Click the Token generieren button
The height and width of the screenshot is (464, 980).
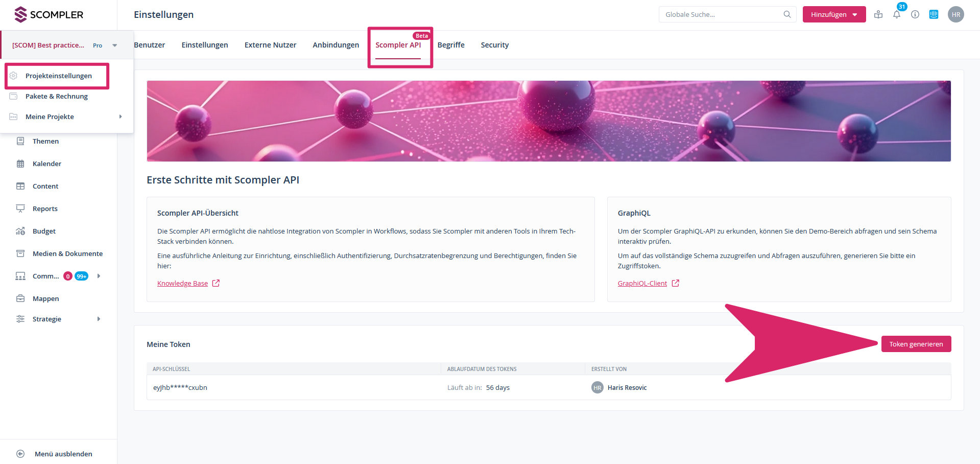click(916, 344)
